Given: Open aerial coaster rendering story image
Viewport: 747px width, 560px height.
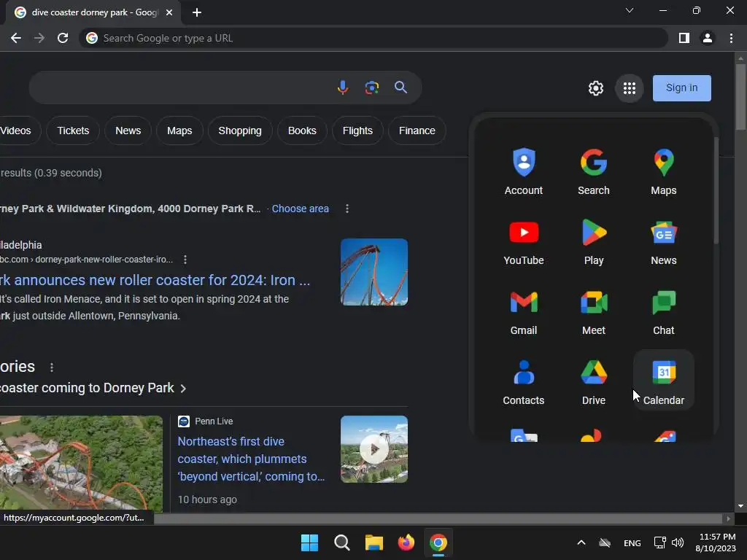Looking at the screenshot, I should coord(81,463).
